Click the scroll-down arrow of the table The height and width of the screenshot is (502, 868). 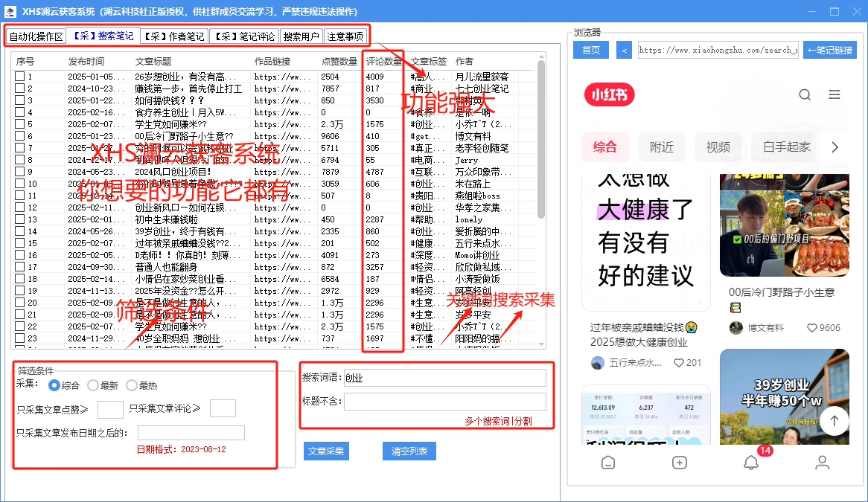click(541, 344)
